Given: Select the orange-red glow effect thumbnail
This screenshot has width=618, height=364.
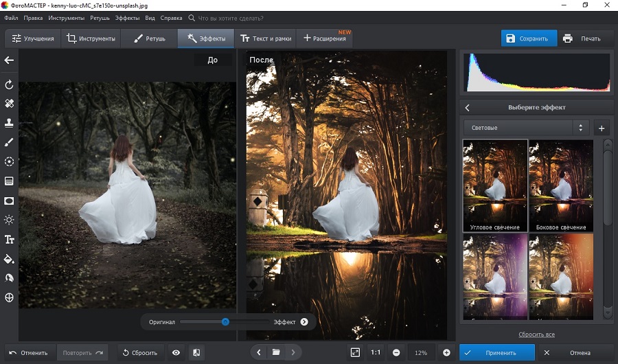Looking at the screenshot, I should coord(561,276).
